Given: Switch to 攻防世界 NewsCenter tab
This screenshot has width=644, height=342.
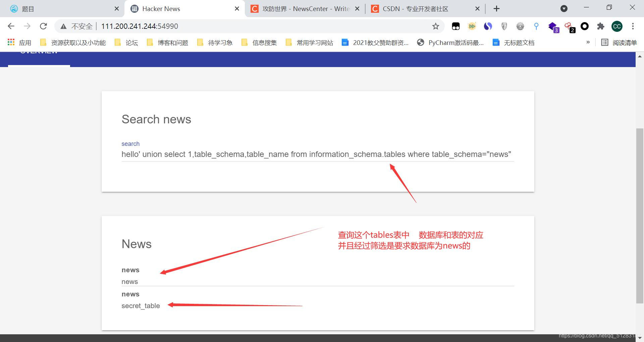Looking at the screenshot, I should 305,9.
